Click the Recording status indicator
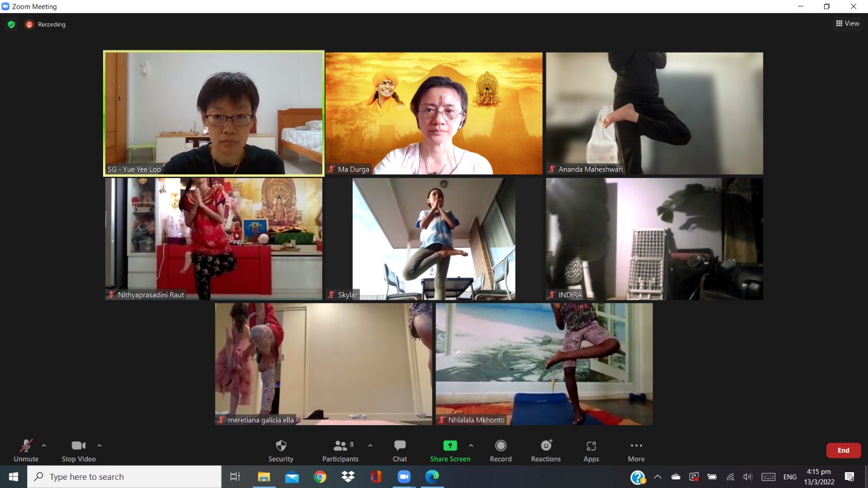Screen dimensions: 868x488 (46, 24)
